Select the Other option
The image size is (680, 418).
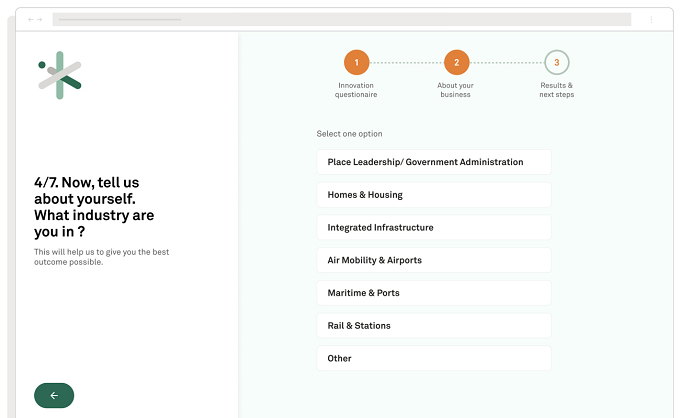pos(434,358)
